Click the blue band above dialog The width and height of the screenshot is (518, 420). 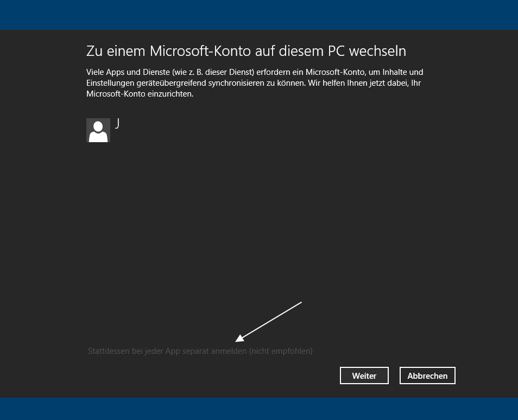[x=259, y=15]
